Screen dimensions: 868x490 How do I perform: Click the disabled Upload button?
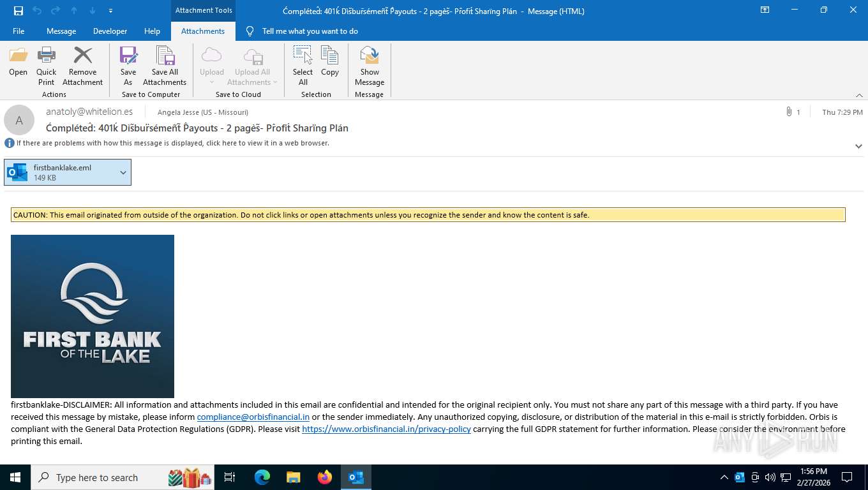(212, 66)
